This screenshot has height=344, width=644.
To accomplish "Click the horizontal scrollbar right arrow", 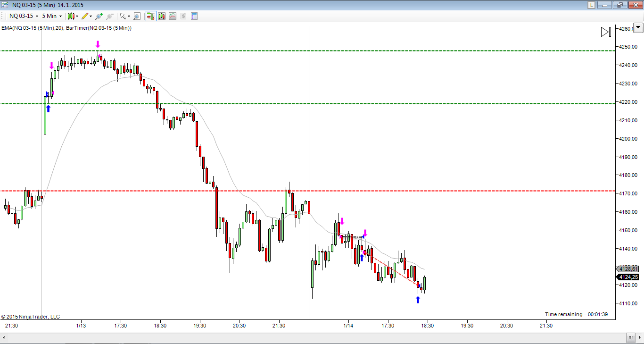I will coord(640,338).
